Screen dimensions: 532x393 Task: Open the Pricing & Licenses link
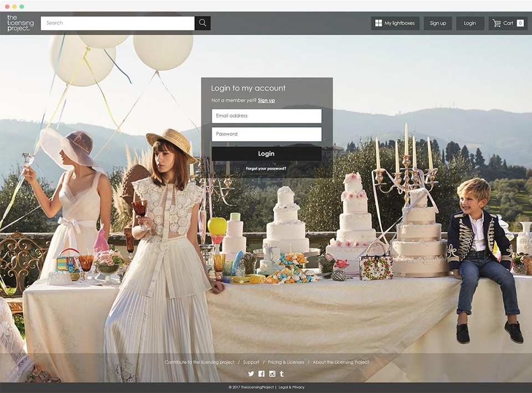click(x=286, y=363)
